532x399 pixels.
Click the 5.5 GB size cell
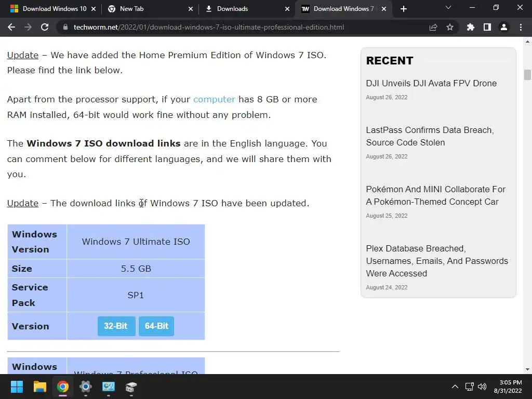click(136, 269)
